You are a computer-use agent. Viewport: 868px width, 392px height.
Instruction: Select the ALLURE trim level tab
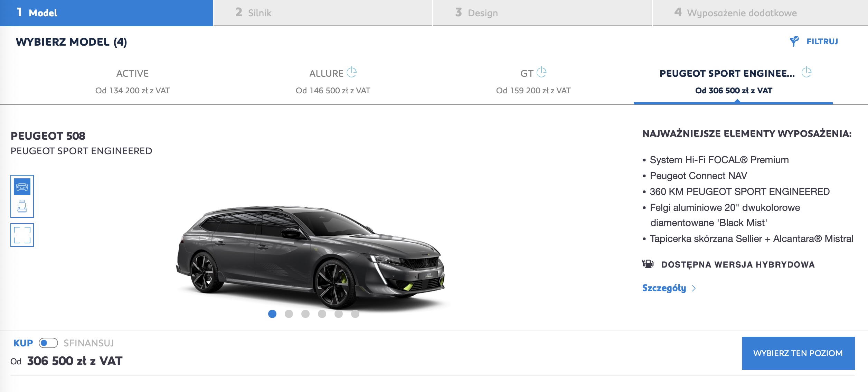[333, 82]
